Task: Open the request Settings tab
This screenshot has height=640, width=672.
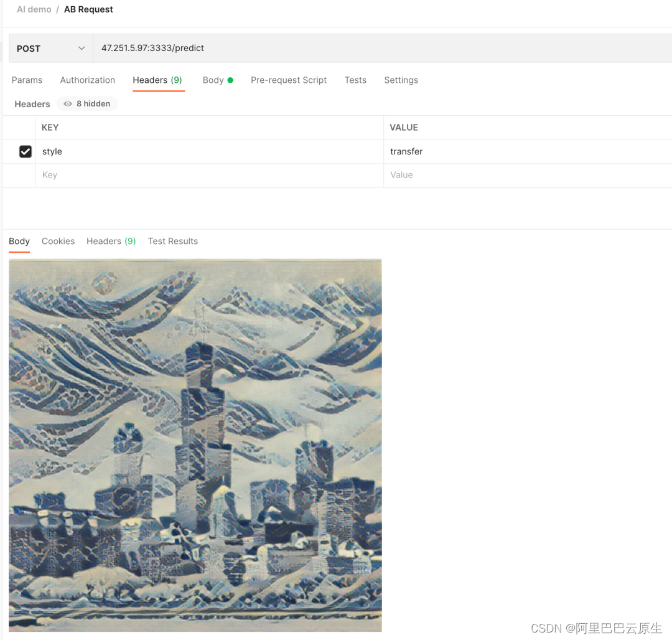Action: pyautogui.click(x=401, y=80)
